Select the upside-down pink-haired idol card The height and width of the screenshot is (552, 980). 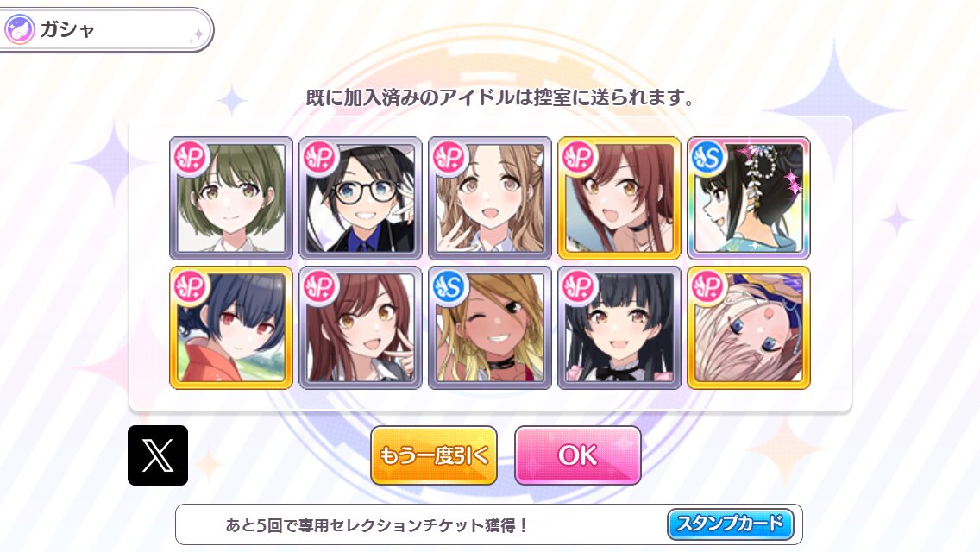[749, 328]
